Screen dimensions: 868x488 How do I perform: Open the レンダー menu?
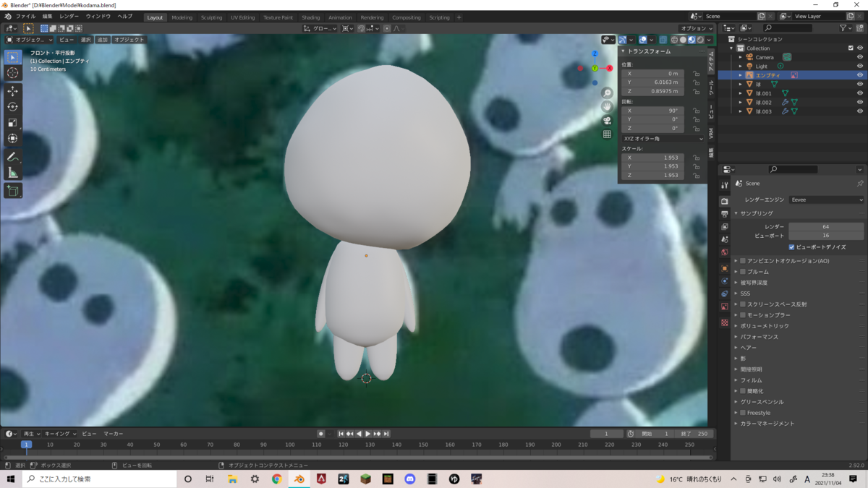click(x=69, y=17)
